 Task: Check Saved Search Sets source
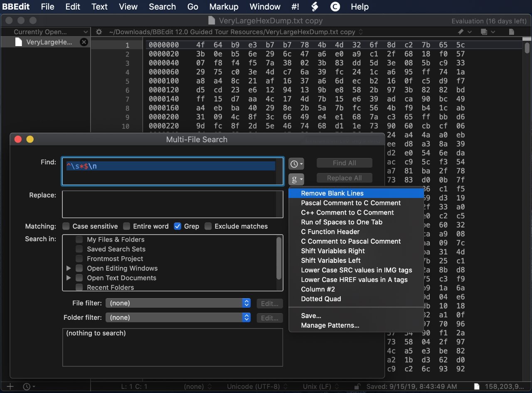79,249
